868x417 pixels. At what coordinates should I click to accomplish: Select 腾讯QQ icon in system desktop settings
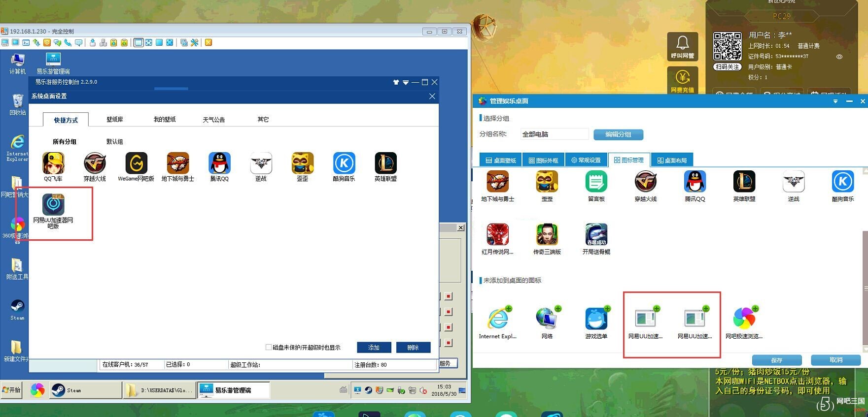[x=219, y=163]
